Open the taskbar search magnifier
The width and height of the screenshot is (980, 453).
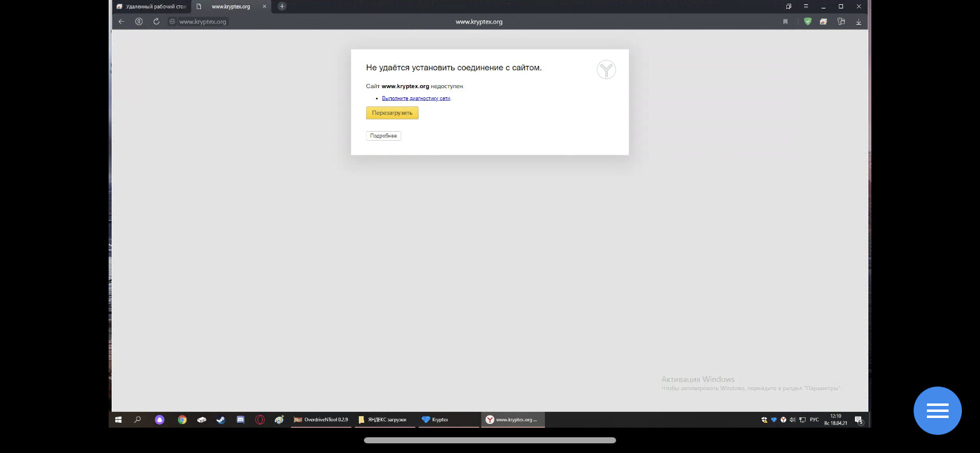[138, 420]
